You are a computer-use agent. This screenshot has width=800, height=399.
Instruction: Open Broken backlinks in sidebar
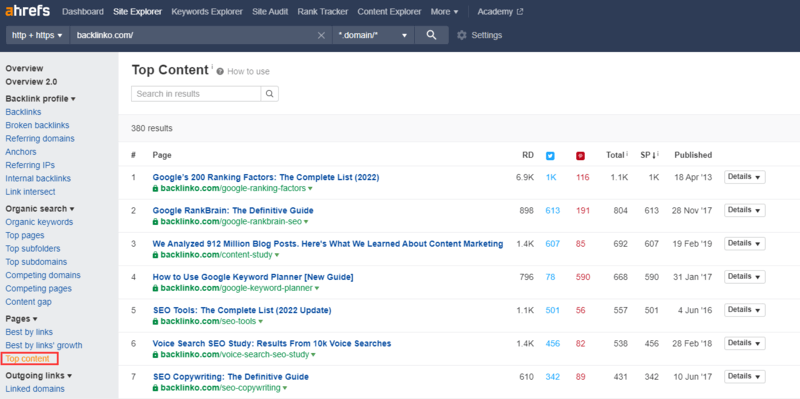click(x=37, y=125)
